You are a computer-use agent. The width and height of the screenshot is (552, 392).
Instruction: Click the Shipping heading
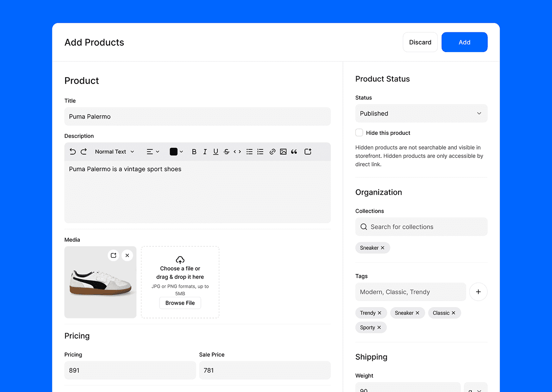click(371, 357)
